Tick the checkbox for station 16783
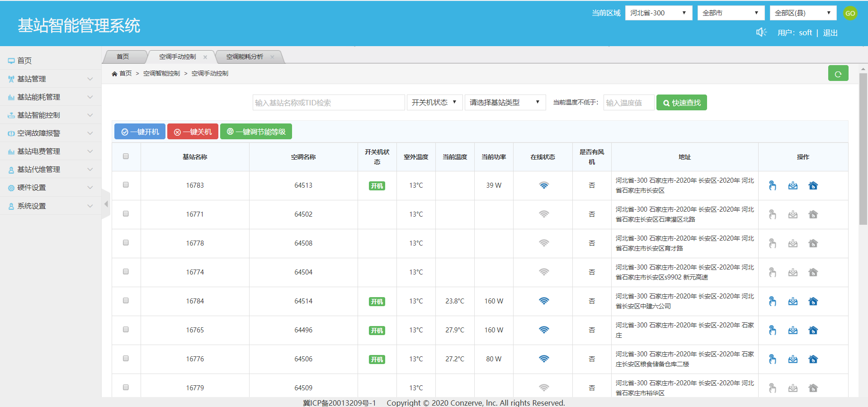Image resolution: width=868 pixels, height=407 pixels. coord(126,185)
